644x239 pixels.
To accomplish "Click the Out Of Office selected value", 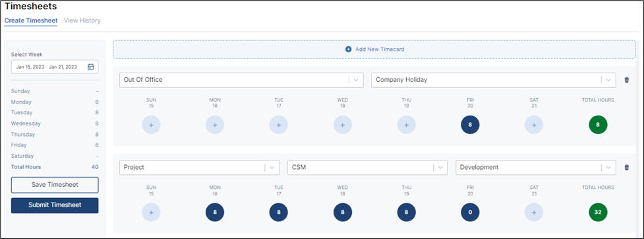I will tap(143, 80).
